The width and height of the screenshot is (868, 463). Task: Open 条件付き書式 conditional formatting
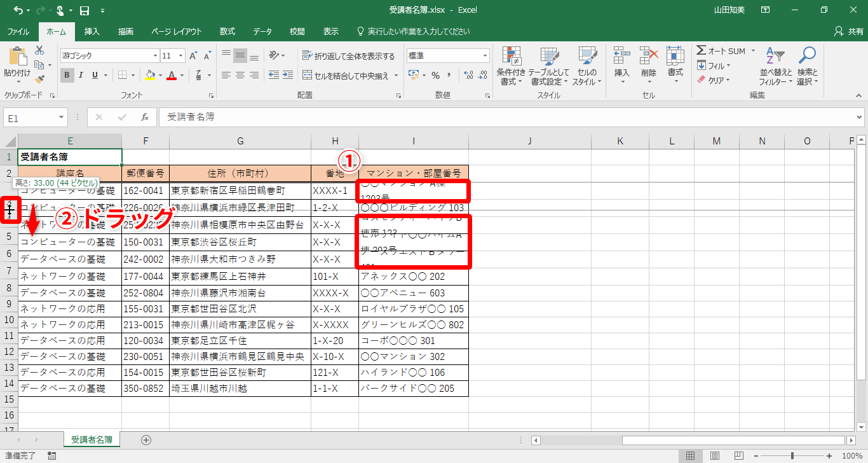pos(511,66)
